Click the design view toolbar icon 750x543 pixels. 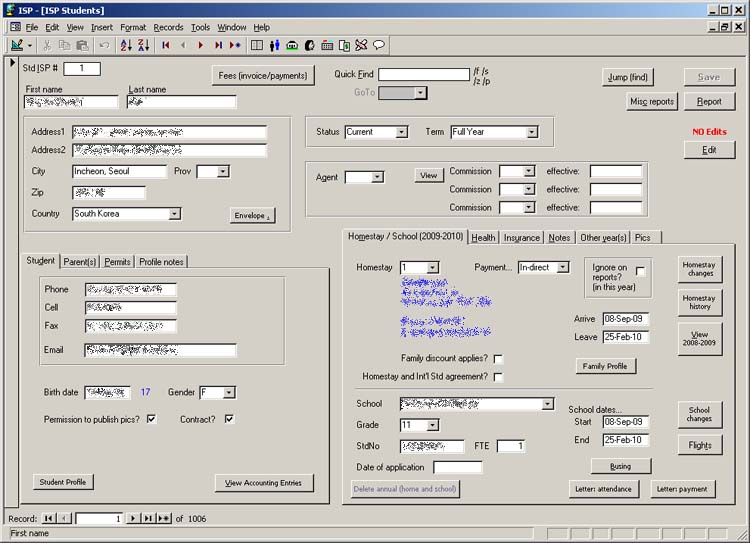[18, 45]
